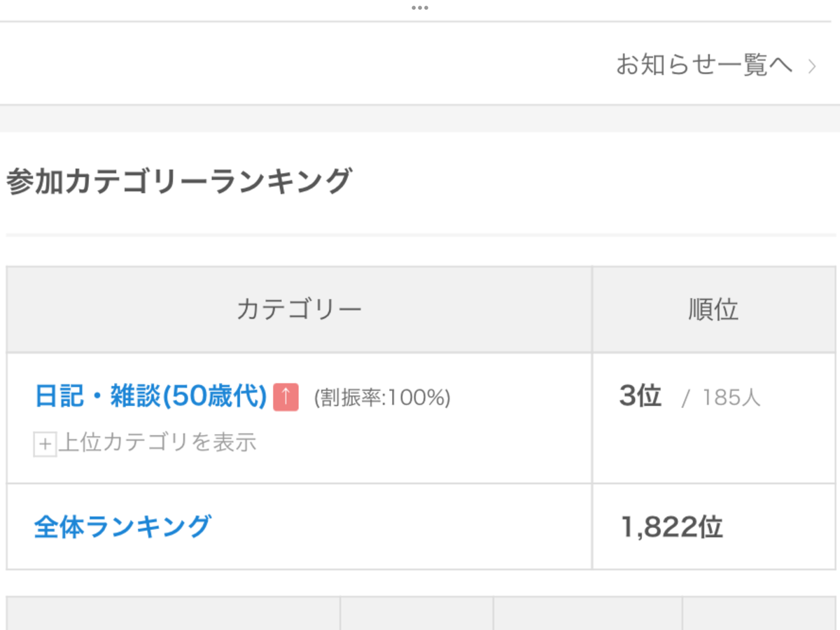Select the 割振率:100% text
The width and height of the screenshot is (840, 630).
[382, 398]
